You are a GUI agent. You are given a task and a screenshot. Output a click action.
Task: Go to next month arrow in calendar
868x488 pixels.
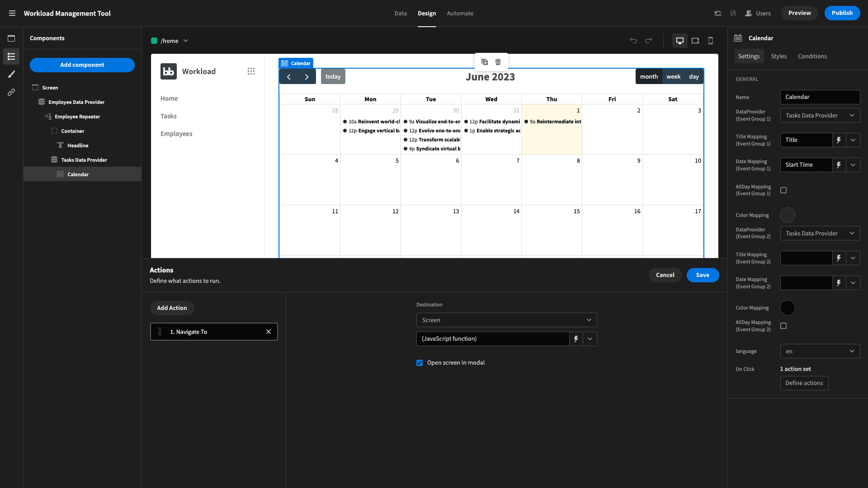click(307, 77)
